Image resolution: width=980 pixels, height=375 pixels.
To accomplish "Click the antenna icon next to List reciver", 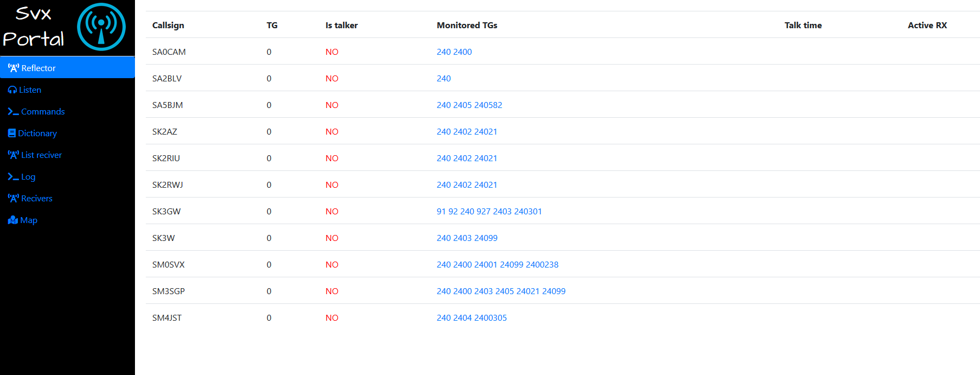I will 13,155.
